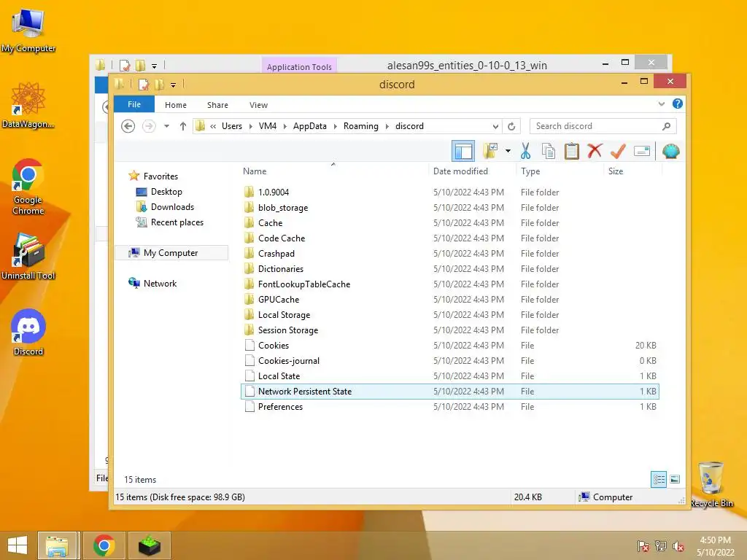This screenshot has width=747, height=560.
Task: Open the green block app on taskbar
Action: pos(150,545)
